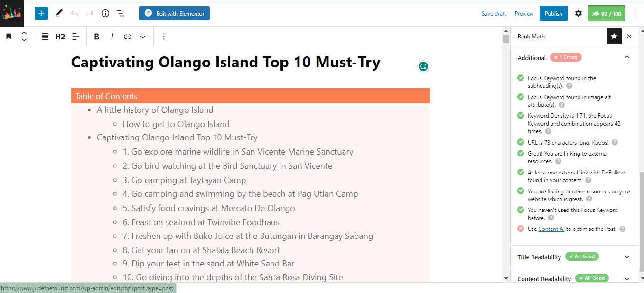Click the Publish button

[x=553, y=13]
